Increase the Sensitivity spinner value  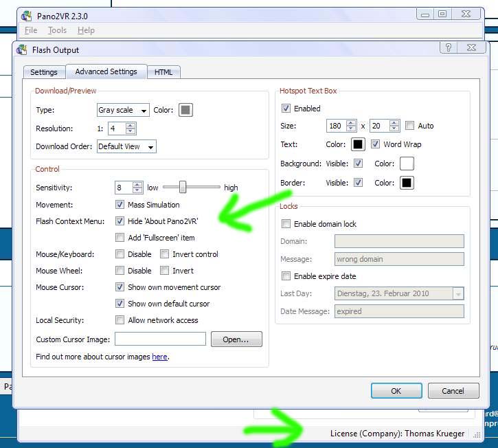pyautogui.click(x=137, y=184)
